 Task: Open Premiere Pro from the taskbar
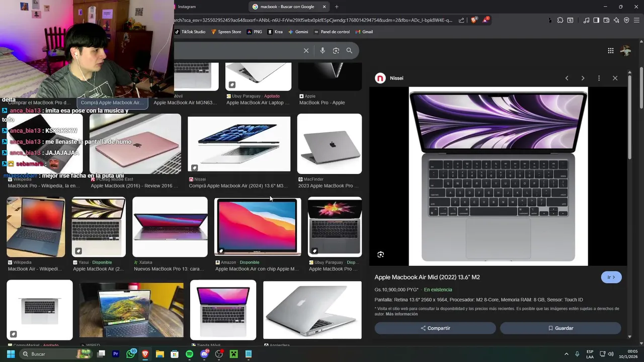116,354
